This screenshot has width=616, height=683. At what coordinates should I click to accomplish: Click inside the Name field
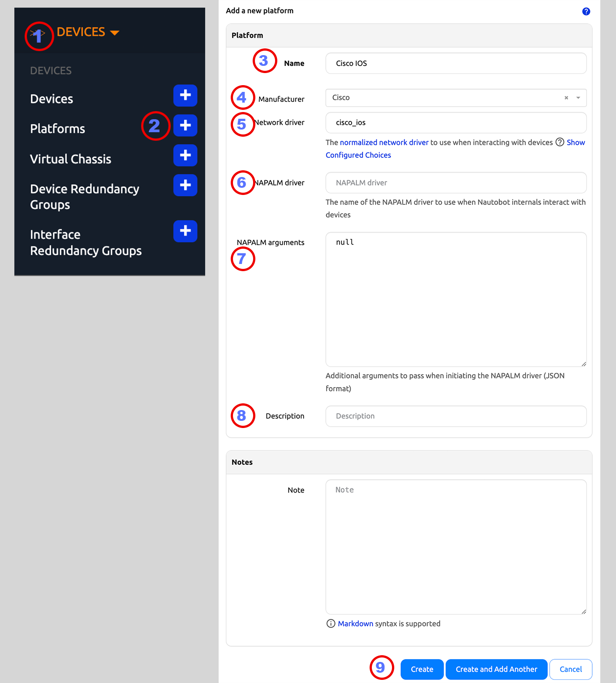[x=456, y=63]
